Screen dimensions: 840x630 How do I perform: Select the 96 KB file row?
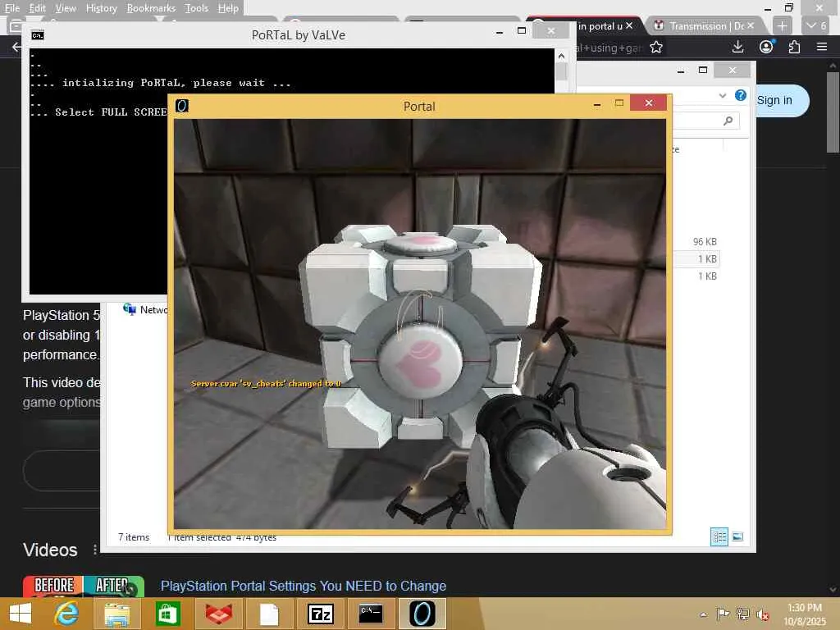(x=696, y=242)
